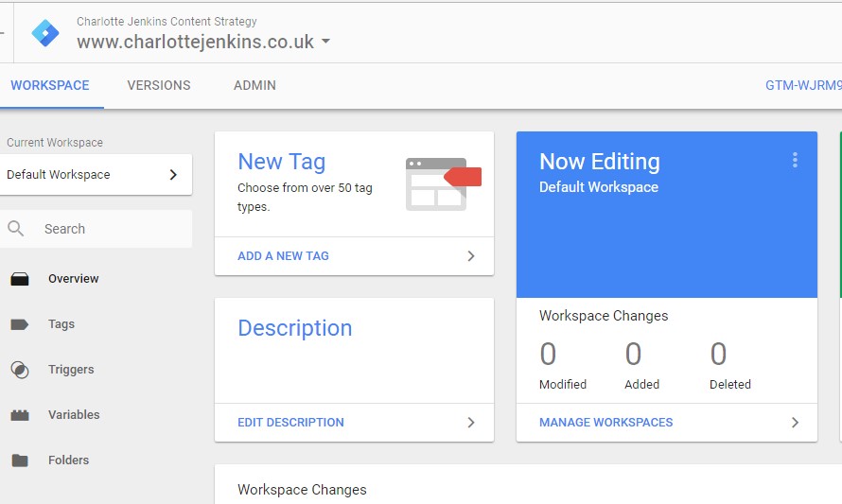Click the GTM container ID link

803,85
